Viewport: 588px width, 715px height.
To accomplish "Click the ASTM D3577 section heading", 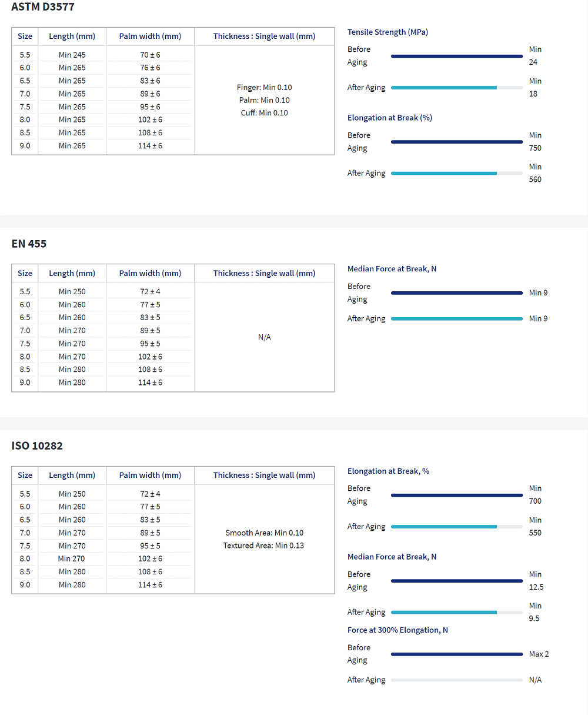I will [x=43, y=7].
